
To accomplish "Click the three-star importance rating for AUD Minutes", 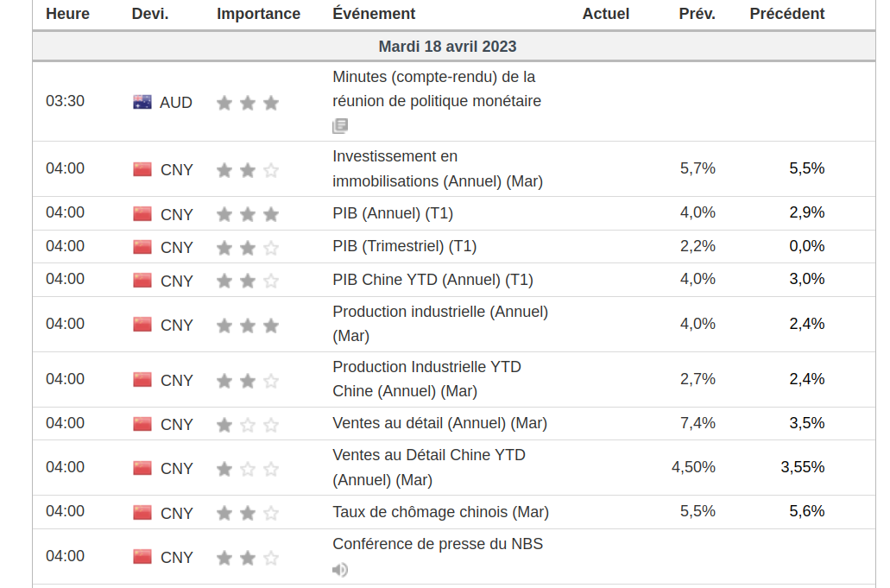I will [x=247, y=103].
